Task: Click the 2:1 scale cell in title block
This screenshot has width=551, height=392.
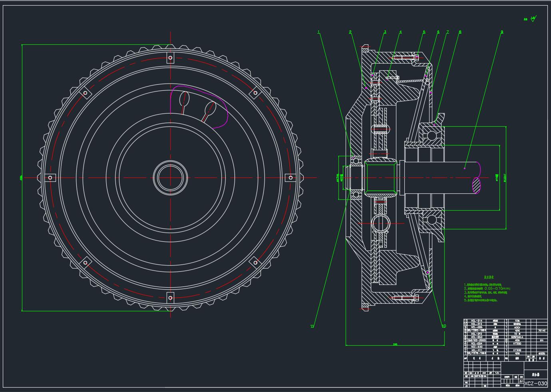Action: pyautogui.click(x=521, y=381)
